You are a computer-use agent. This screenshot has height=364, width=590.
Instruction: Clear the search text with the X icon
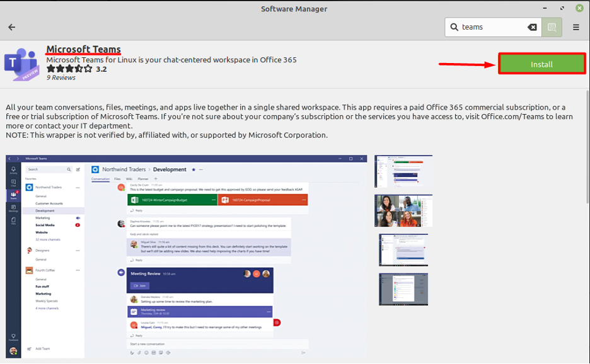pos(532,27)
